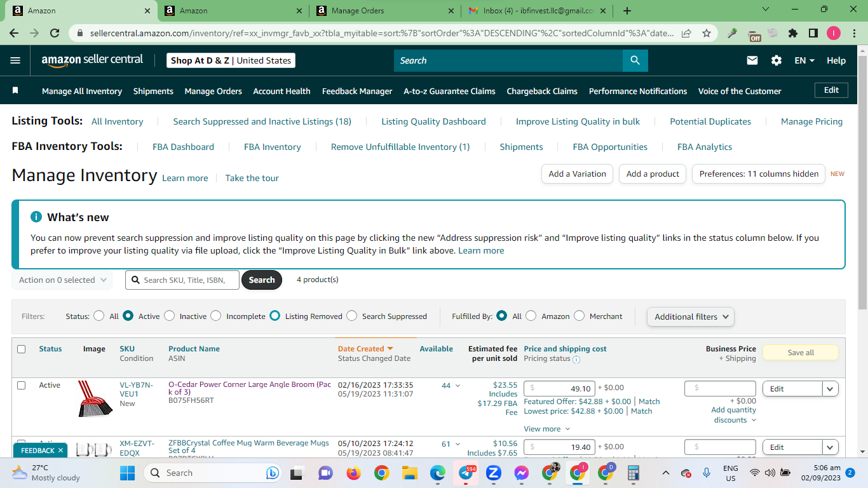Viewport: 868px width, 488px height.
Task: Select the Search Suppressed radio button
Action: (351, 316)
